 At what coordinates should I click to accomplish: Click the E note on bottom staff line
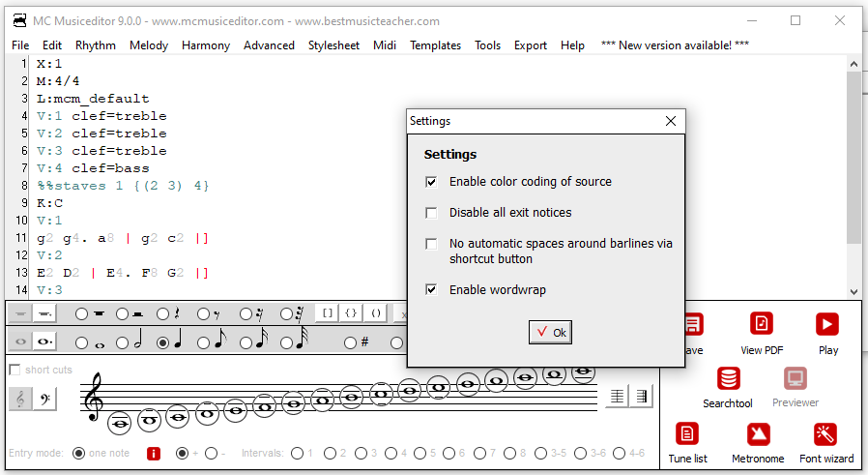235,410
